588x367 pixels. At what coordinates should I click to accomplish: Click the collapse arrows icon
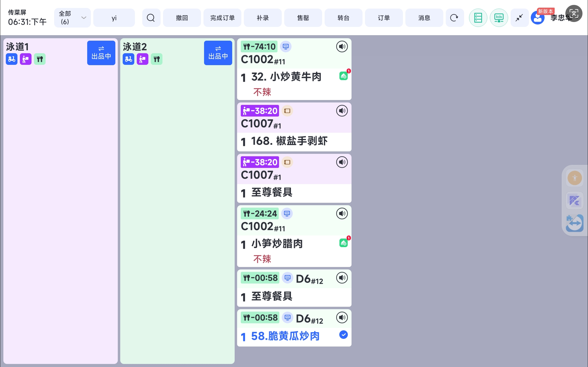coord(519,18)
